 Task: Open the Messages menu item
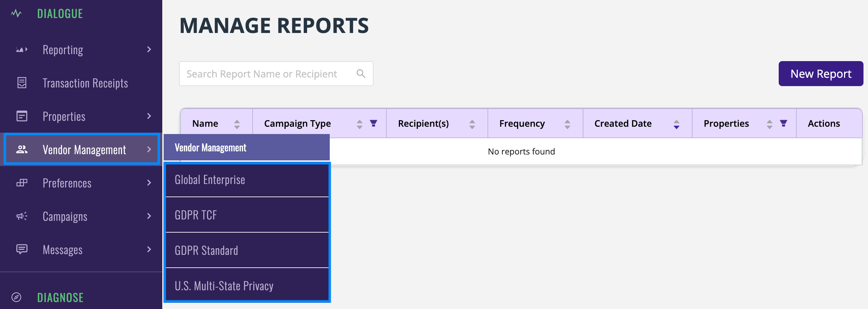pyautogui.click(x=81, y=250)
